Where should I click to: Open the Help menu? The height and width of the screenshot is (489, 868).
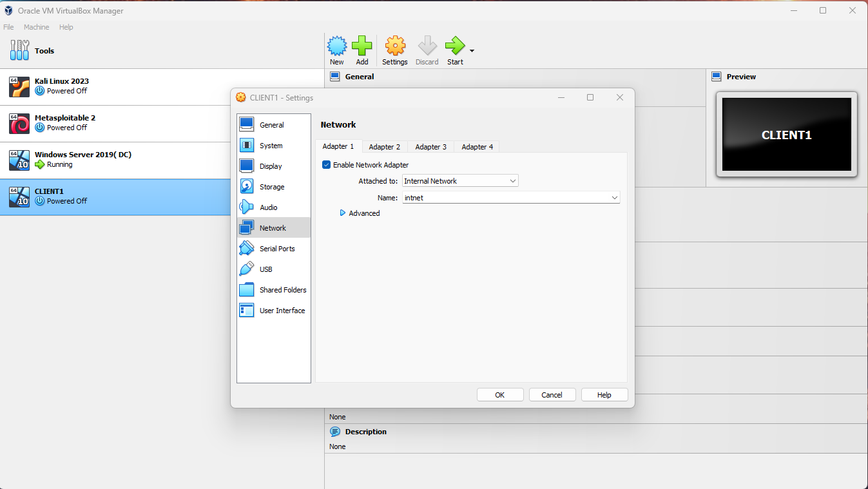(x=66, y=27)
